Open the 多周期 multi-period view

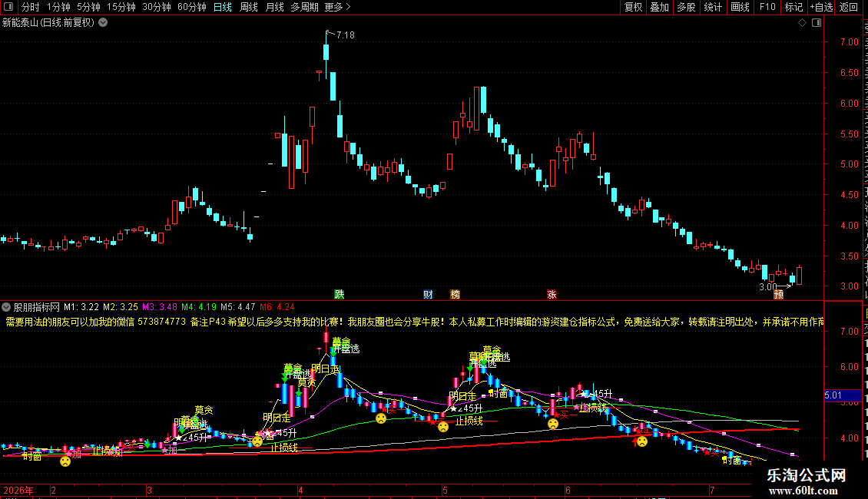(x=304, y=7)
